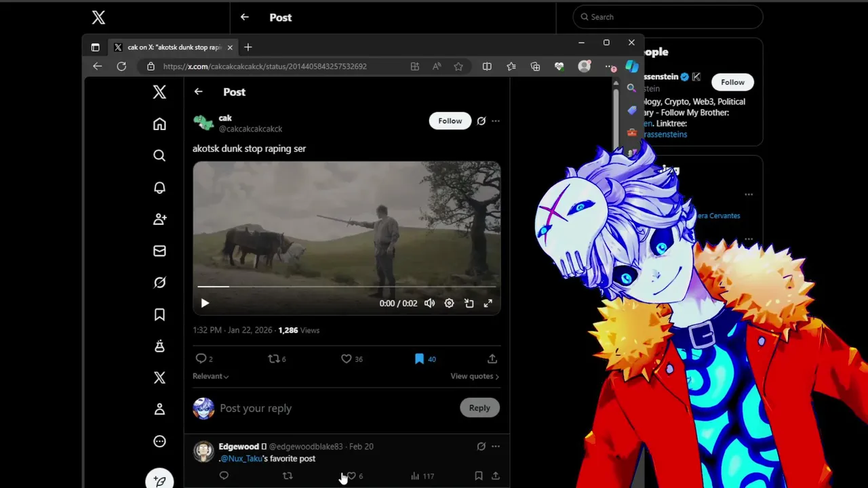Viewport: 868px width, 488px height.
Task: Enter video fullscreen mode
Action: [x=488, y=303]
